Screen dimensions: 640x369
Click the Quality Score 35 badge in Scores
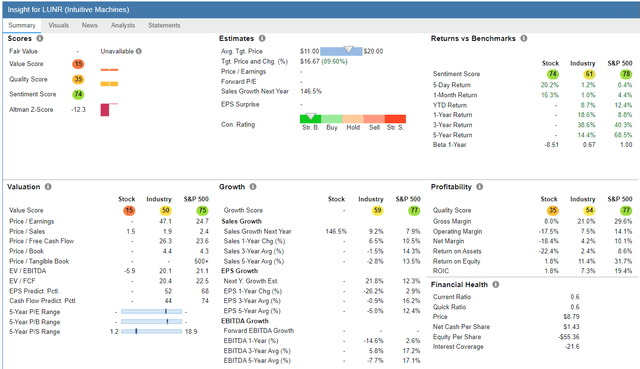tap(78, 79)
